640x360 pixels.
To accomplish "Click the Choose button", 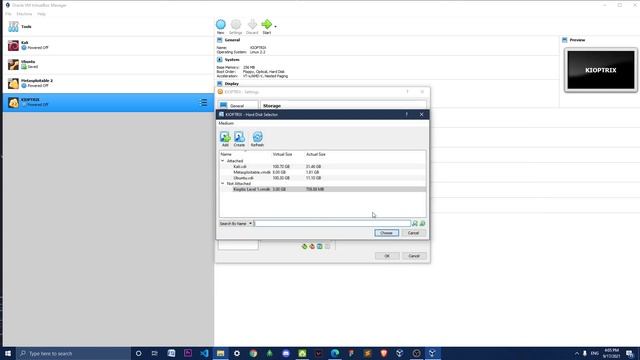I will 387,233.
